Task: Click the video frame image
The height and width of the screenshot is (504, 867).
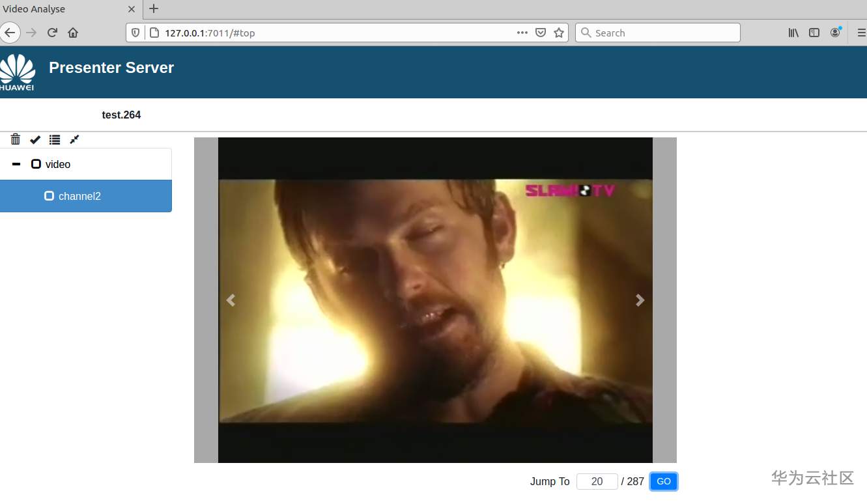Action: 435,300
